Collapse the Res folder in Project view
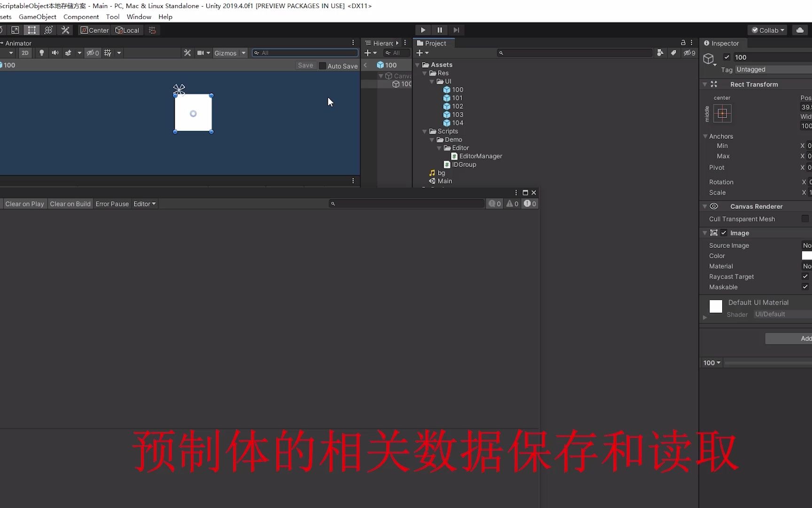This screenshot has width=812, height=508. [x=424, y=73]
